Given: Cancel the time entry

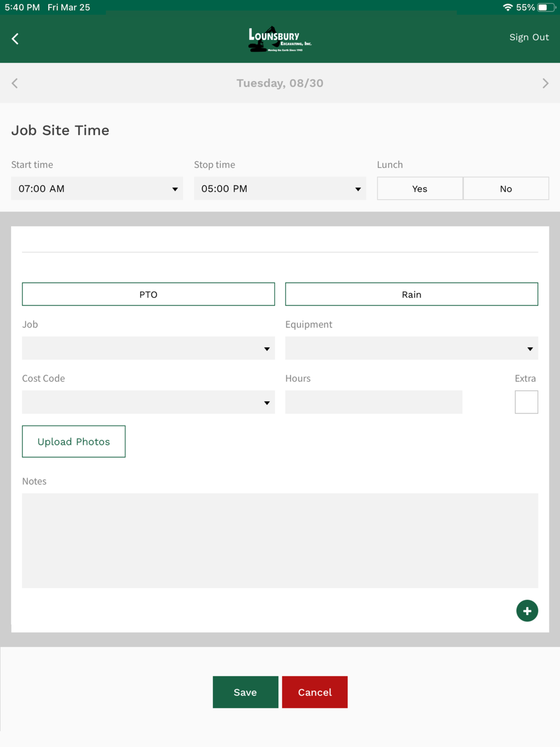Looking at the screenshot, I should coord(315,692).
